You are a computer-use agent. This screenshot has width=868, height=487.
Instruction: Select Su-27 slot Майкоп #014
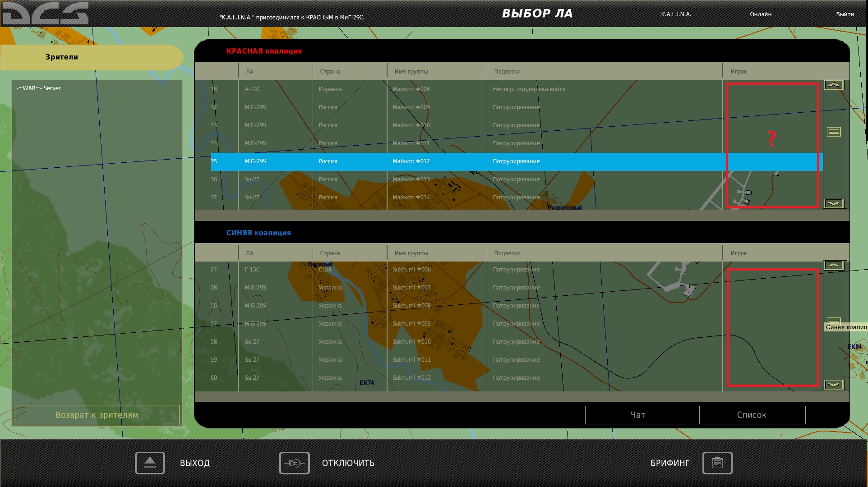coord(517,198)
